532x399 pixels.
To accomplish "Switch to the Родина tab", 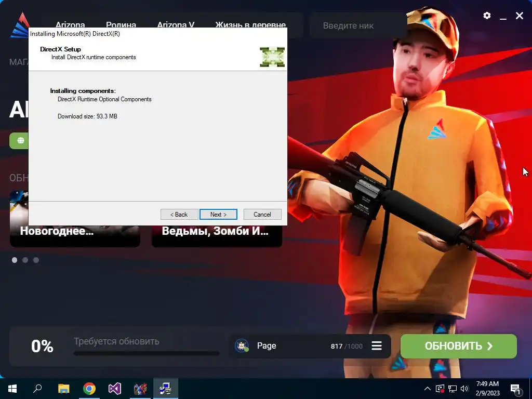I will click(121, 25).
